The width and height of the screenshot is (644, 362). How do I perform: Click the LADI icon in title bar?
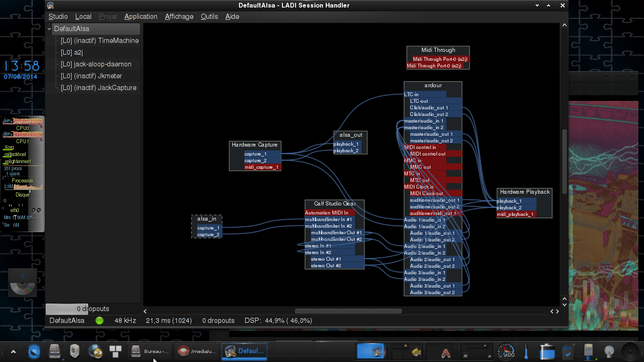tap(50, 5)
